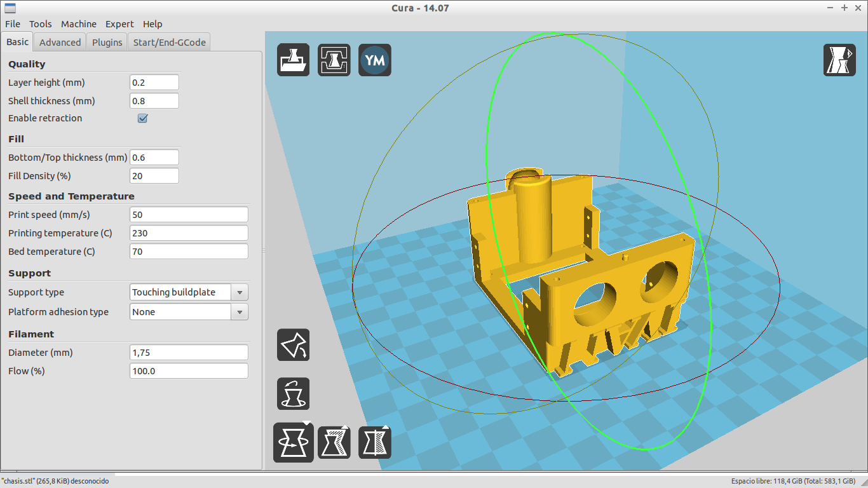Click the Layer height input field
Image resolution: width=868 pixels, height=488 pixels.
pos(154,83)
